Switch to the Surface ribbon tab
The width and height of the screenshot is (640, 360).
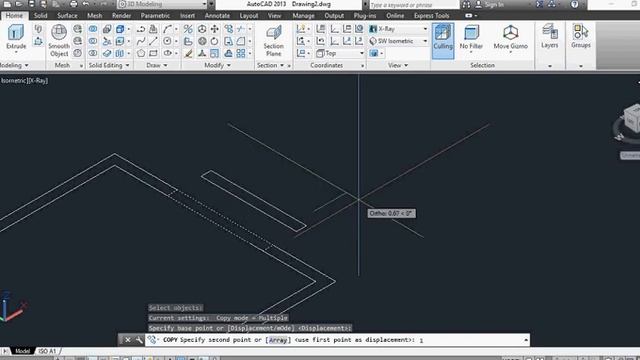tap(67, 16)
